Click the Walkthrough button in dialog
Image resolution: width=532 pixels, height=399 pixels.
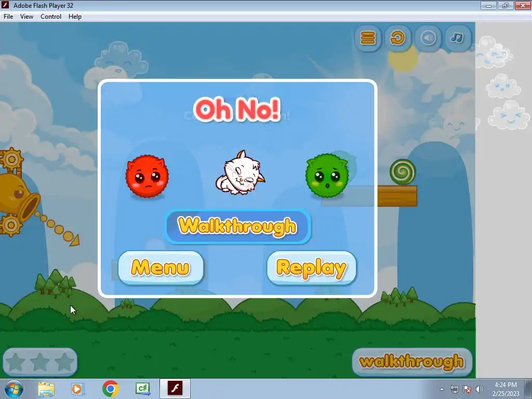pyautogui.click(x=237, y=227)
